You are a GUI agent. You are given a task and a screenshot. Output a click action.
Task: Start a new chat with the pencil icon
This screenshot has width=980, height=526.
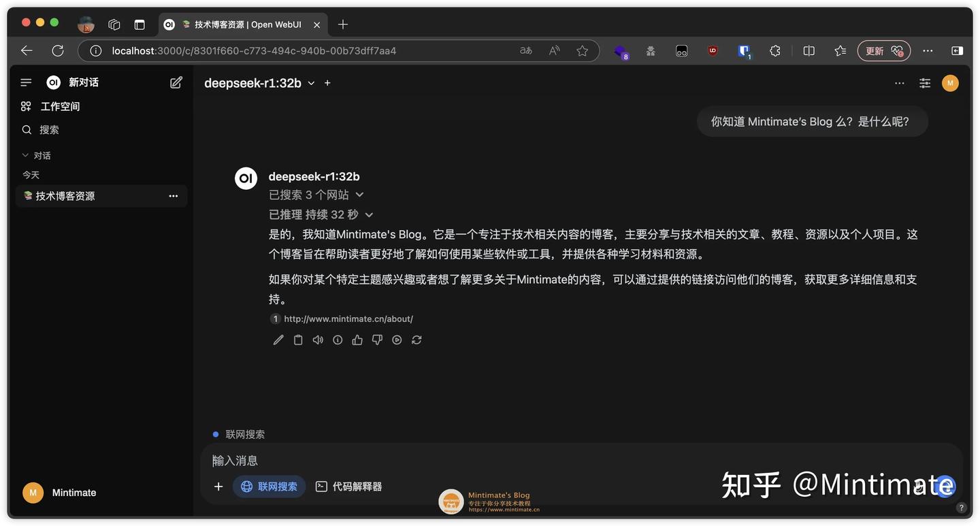(176, 82)
